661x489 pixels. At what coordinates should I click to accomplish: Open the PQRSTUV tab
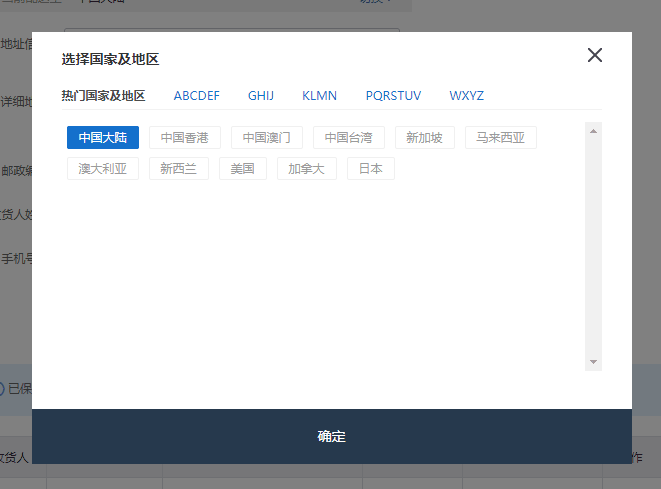coord(393,96)
